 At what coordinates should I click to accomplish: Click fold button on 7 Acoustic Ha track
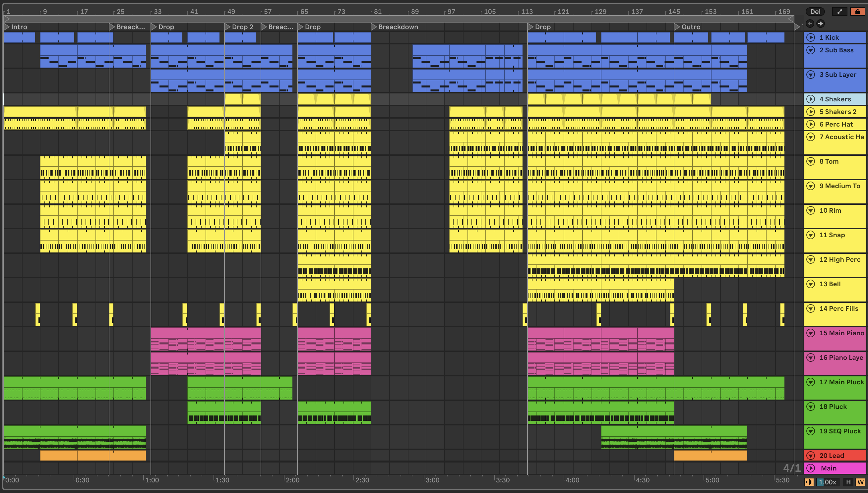[x=811, y=137]
